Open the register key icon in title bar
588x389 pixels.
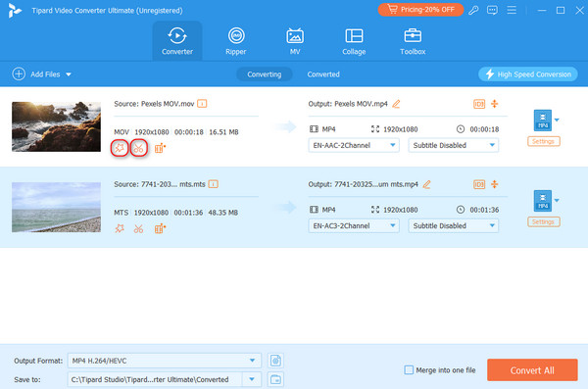(x=473, y=10)
